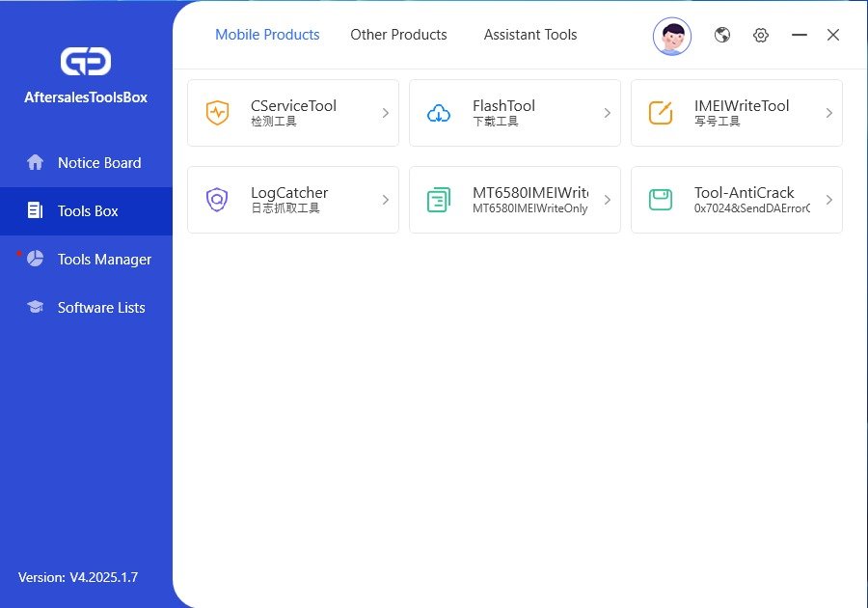Viewport: 868px width, 608px height.
Task: Expand the IMEIWriteTool chevron arrow
Action: click(x=828, y=113)
